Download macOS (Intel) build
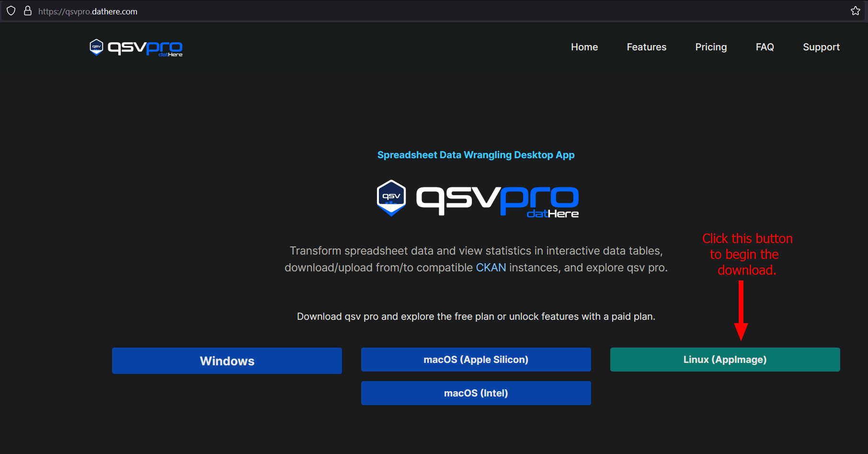This screenshot has height=454, width=868. point(476,393)
